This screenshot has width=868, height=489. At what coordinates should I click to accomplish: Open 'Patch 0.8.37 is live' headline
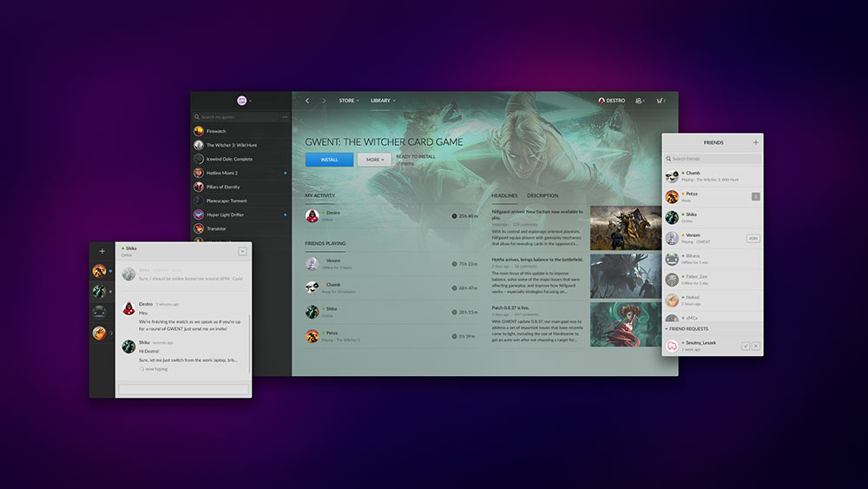click(510, 307)
